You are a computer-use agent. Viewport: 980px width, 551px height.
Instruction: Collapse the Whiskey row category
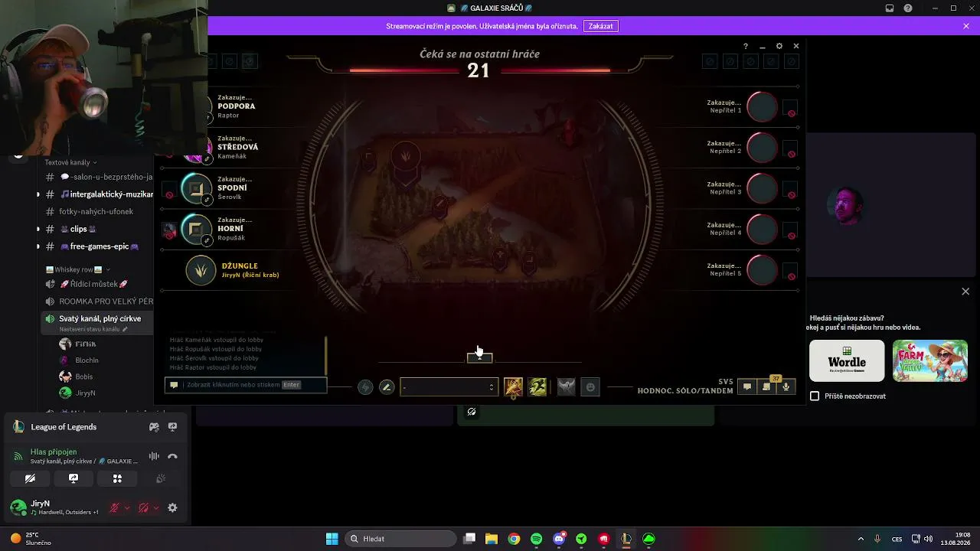78,269
